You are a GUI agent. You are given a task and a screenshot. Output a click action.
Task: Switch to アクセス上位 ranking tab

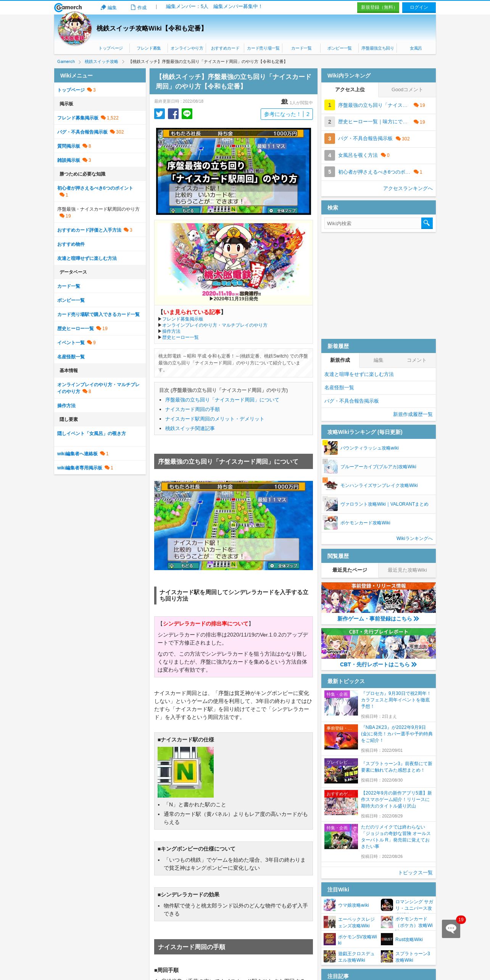point(350,90)
